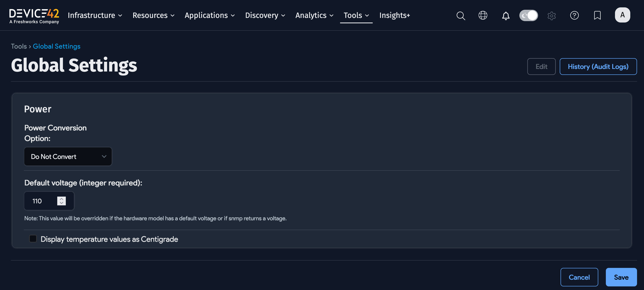
Task: Open the Tools menu
Action: (356, 16)
